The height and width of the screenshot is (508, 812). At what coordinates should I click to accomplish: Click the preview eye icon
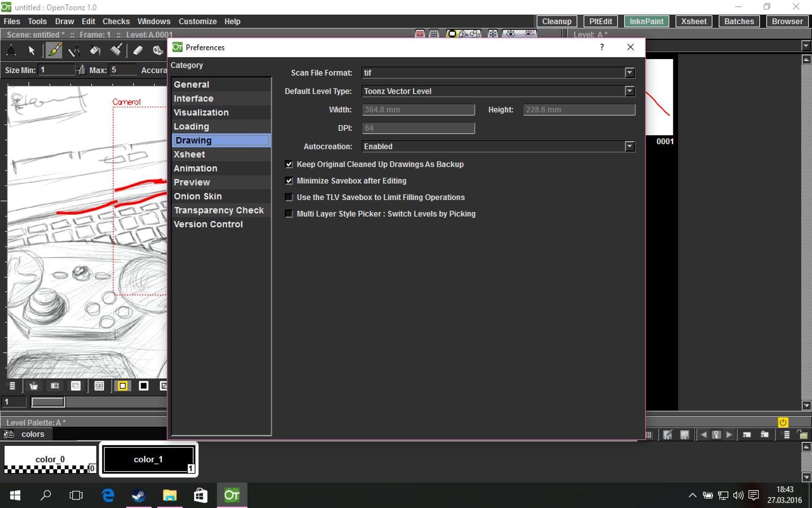pyautogui.click(x=511, y=34)
